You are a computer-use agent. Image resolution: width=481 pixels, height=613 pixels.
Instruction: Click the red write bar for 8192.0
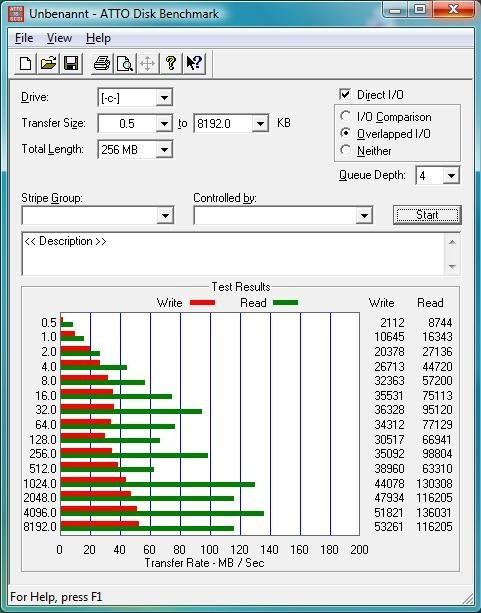(100, 523)
